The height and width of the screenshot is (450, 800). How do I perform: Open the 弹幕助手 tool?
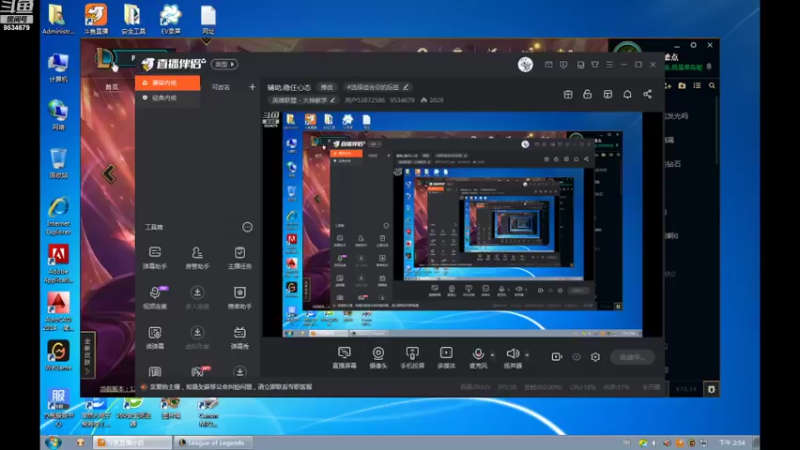pyautogui.click(x=155, y=257)
